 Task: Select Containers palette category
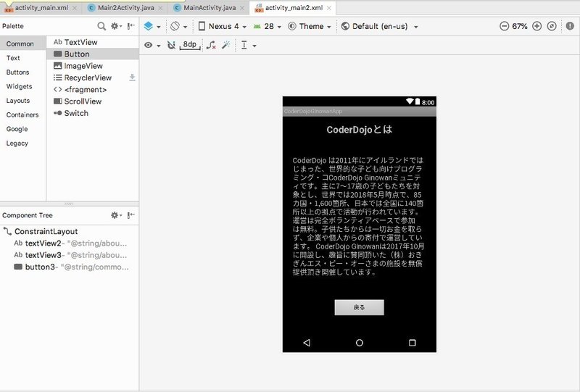22,114
